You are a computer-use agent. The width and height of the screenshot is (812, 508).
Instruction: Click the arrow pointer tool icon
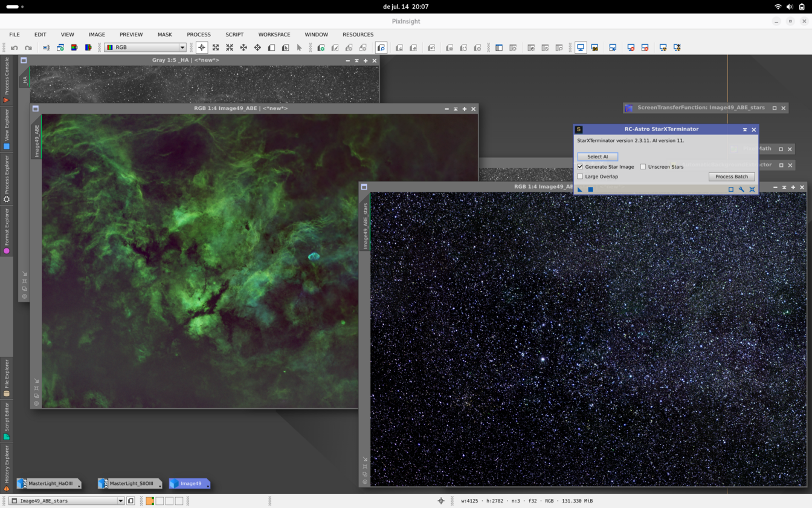coord(299,47)
